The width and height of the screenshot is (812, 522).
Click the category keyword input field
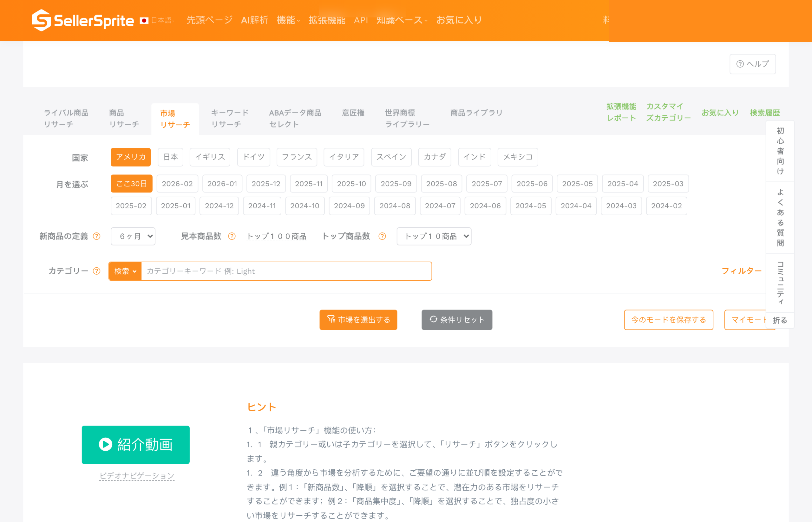[286, 271]
